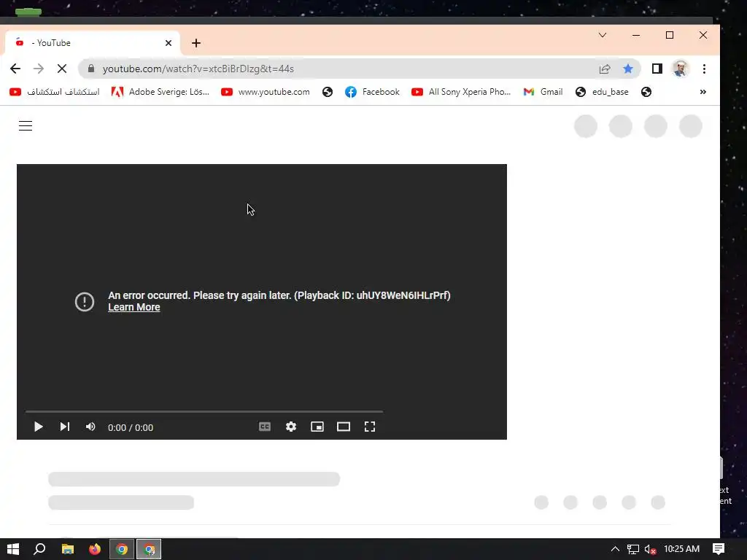Go full screen on the video
This screenshot has height=560, width=747.
tap(370, 427)
